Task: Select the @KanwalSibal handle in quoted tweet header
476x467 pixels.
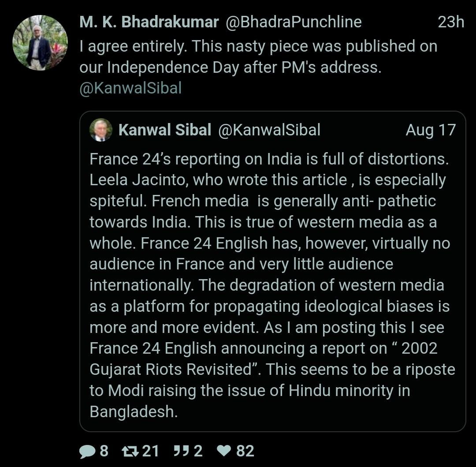Action: [269, 130]
